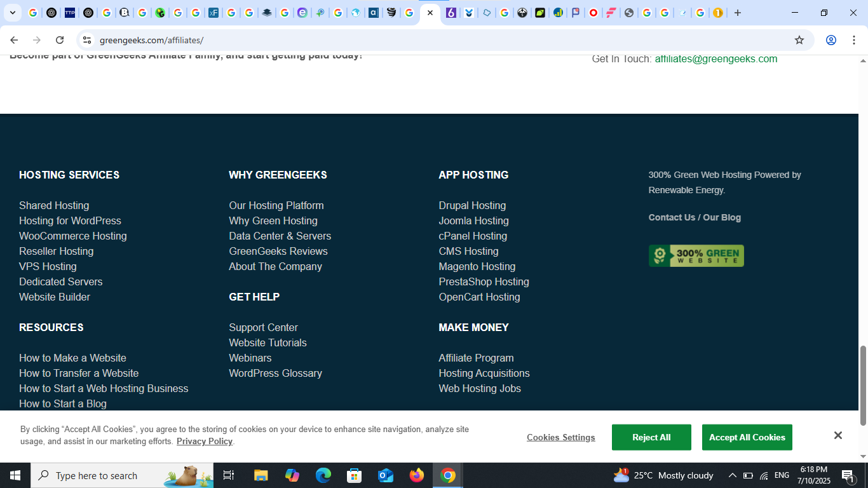The image size is (868, 488).
Task: Open Dedicated Servers link
Action: coord(61,281)
